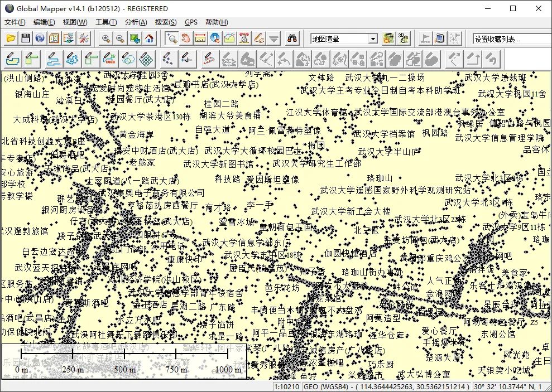
Task: Select the red dotted path digitizer icon
Action: tap(209, 59)
